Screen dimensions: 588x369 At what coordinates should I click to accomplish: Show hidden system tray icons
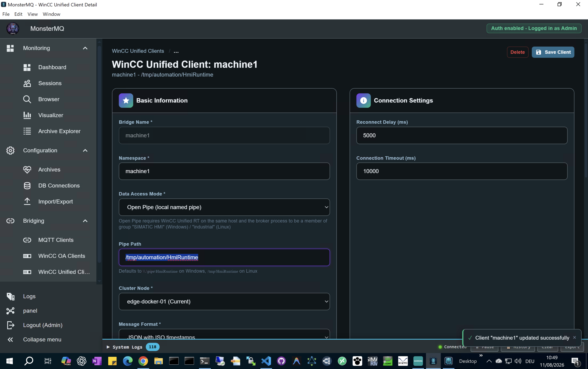(489, 361)
